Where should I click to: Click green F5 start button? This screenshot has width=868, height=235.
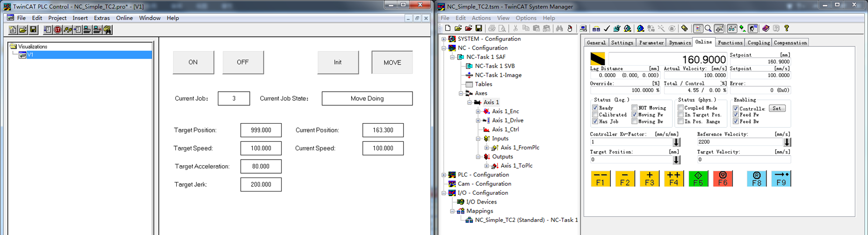pos(698,178)
